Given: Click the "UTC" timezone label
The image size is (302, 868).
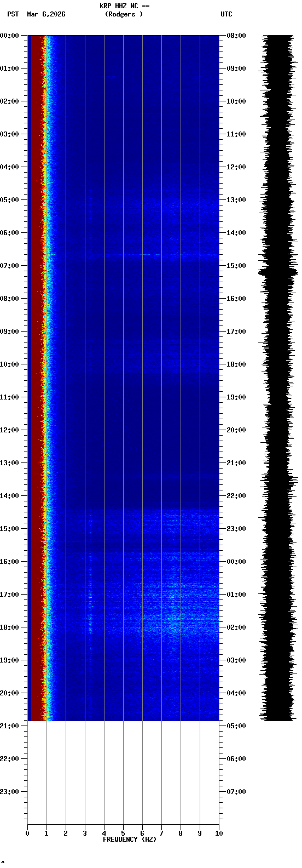Looking at the screenshot, I should click(226, 14).
